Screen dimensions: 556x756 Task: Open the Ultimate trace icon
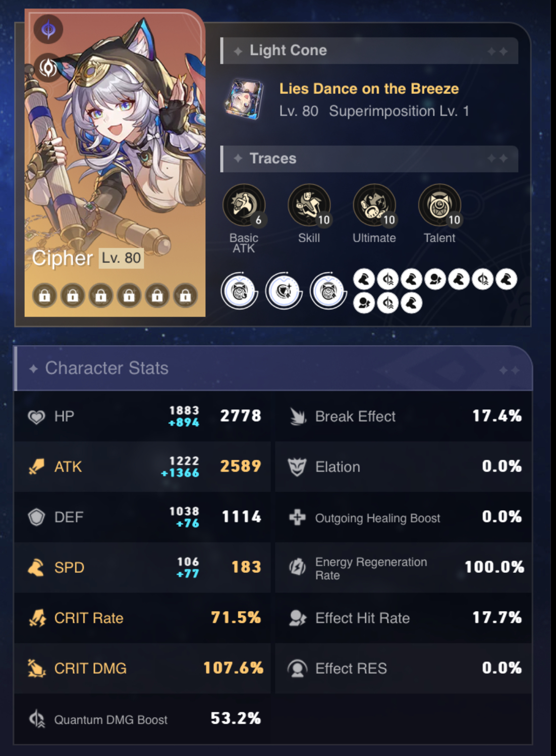374,205
